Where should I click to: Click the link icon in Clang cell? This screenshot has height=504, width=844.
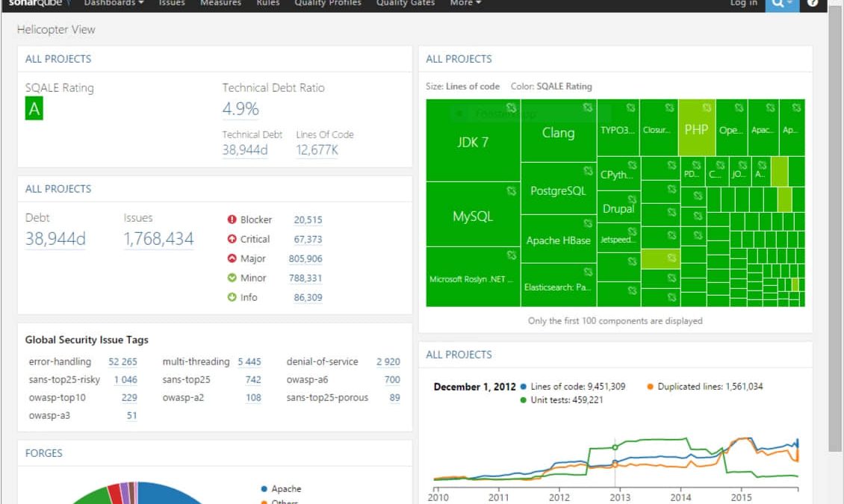pos(587,108)
